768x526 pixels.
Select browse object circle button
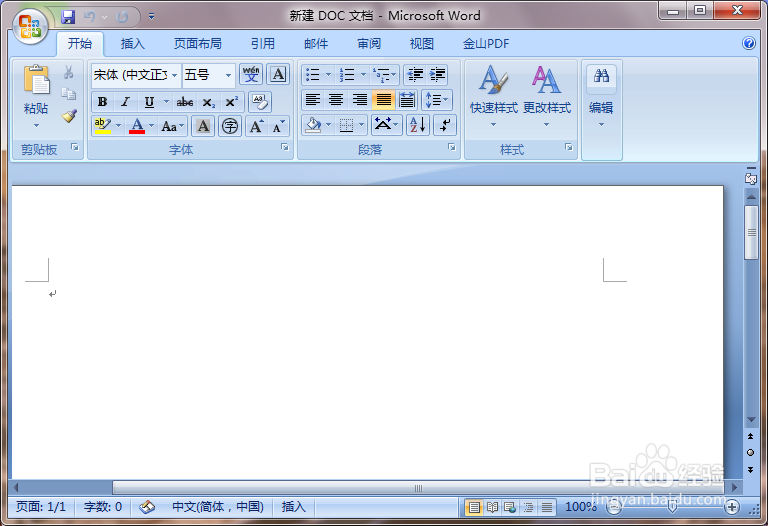click(750, 453)
